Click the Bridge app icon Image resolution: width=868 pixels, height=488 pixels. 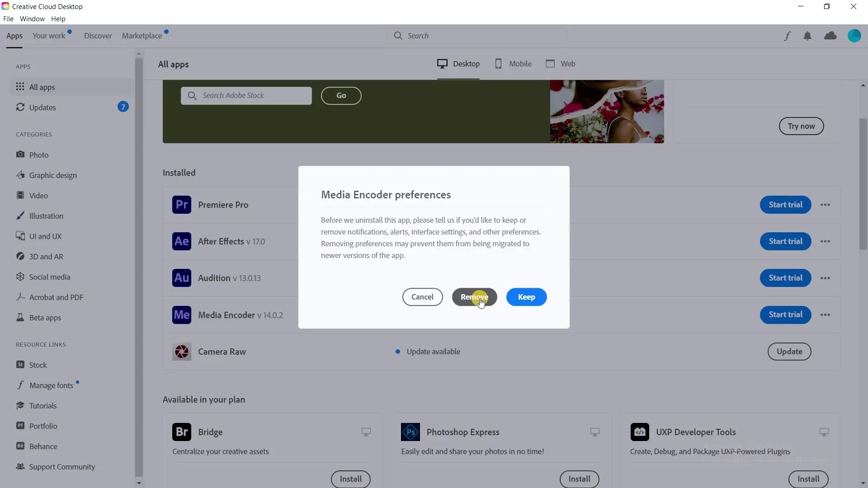pyautogui.click(x=181, y=432)
